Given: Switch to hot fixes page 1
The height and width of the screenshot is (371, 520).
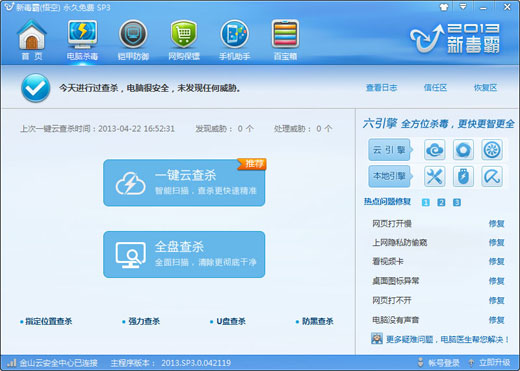Looking at the screenshot, I should pos(426,202).
